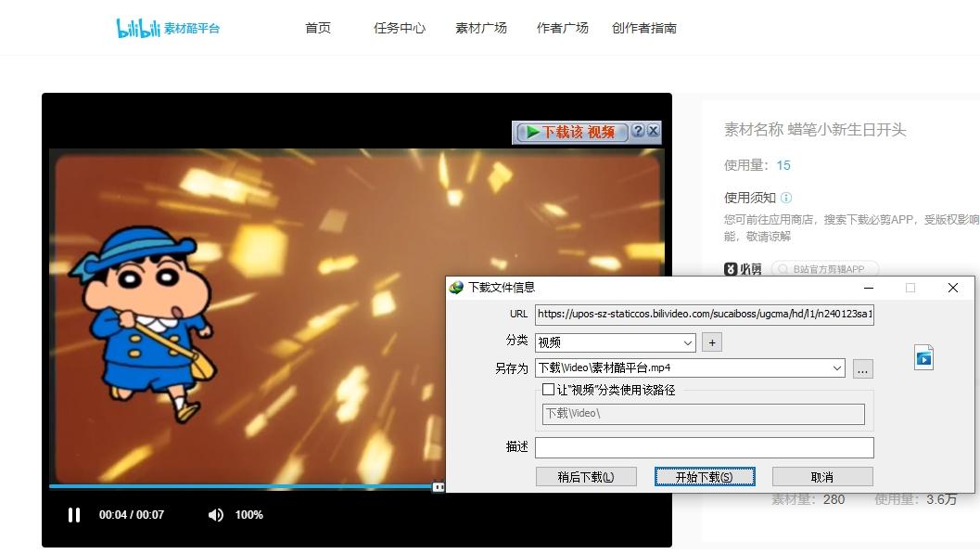Expand the 另存为 save path dropdown
The height and width of the screenshot is (554, 980).
click(837, 368)
